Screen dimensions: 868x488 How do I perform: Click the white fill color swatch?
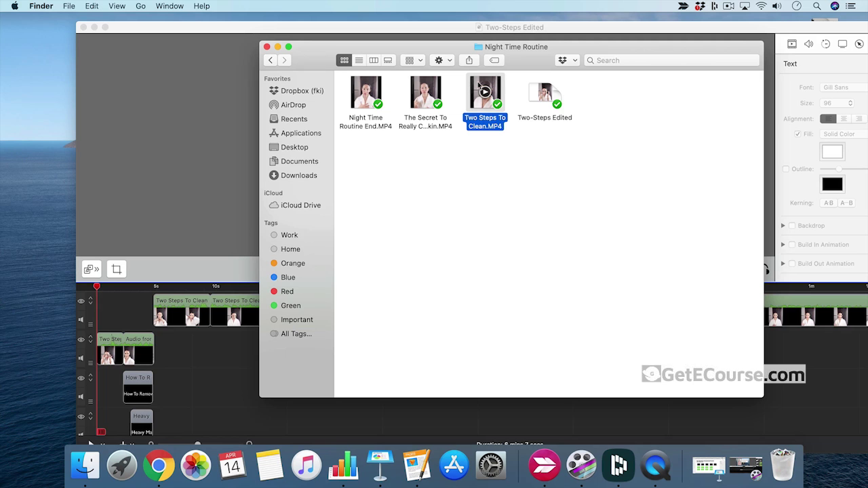tap(832, 152)
